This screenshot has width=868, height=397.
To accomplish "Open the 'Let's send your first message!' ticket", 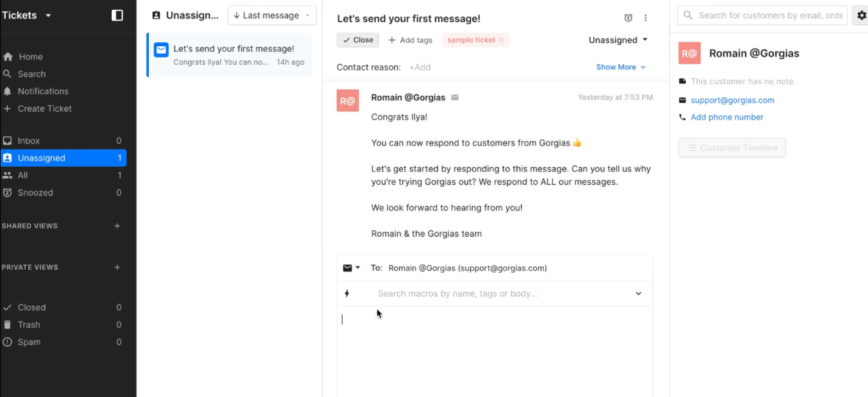I will pyautogui.click(x=230, y=55).
